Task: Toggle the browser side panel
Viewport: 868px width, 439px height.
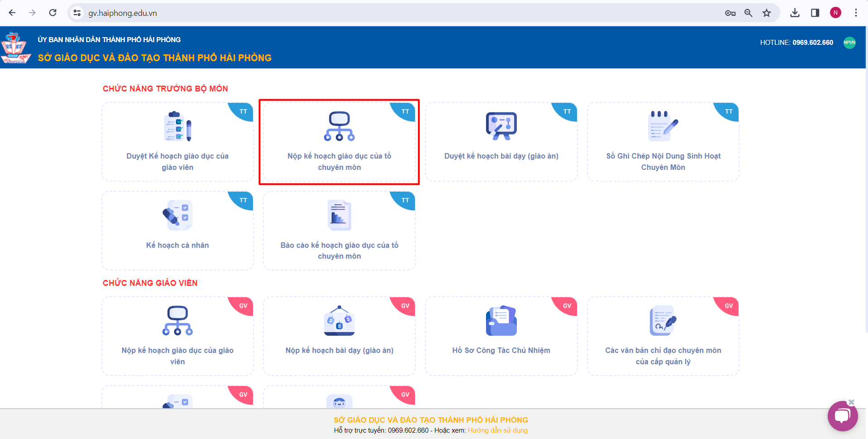Action: (x=815, y=13)
